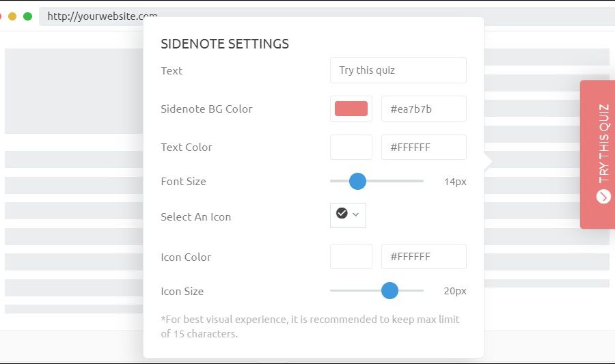Screen dimensions: 615x364
Task: Click the #ea7b7b hex color field
Action: [424, 109]
